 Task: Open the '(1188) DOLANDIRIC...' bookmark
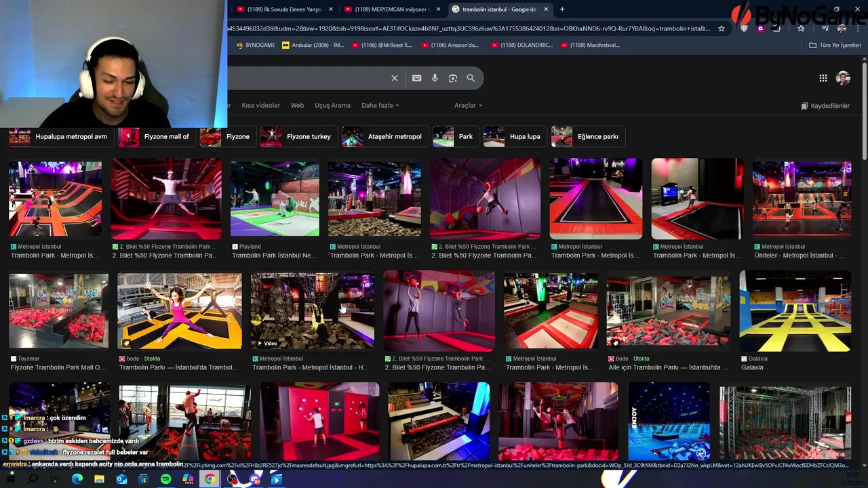pyautogui.click(x=521, y=45)
